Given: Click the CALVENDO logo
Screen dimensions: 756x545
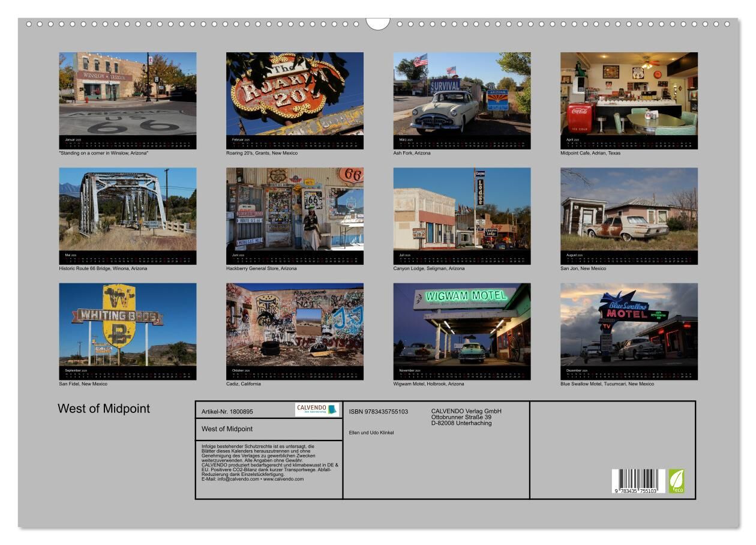Looking at the screenshot, I should [317, 409].
